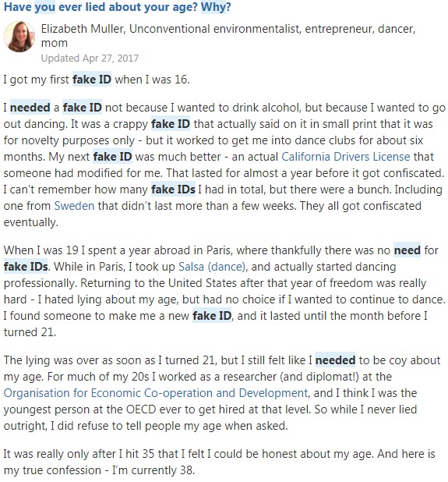
Task: Click the highlighted word 'you' in title
Action: [x=45, y=7]
